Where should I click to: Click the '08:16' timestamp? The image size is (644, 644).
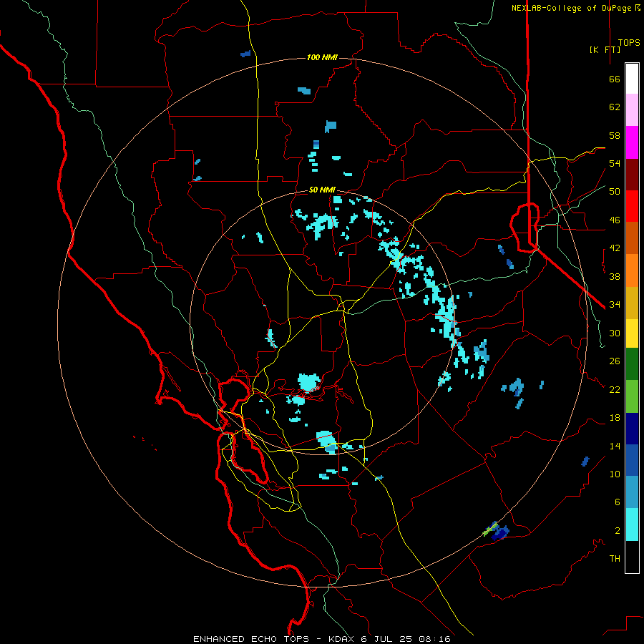(x=434, y=639)
